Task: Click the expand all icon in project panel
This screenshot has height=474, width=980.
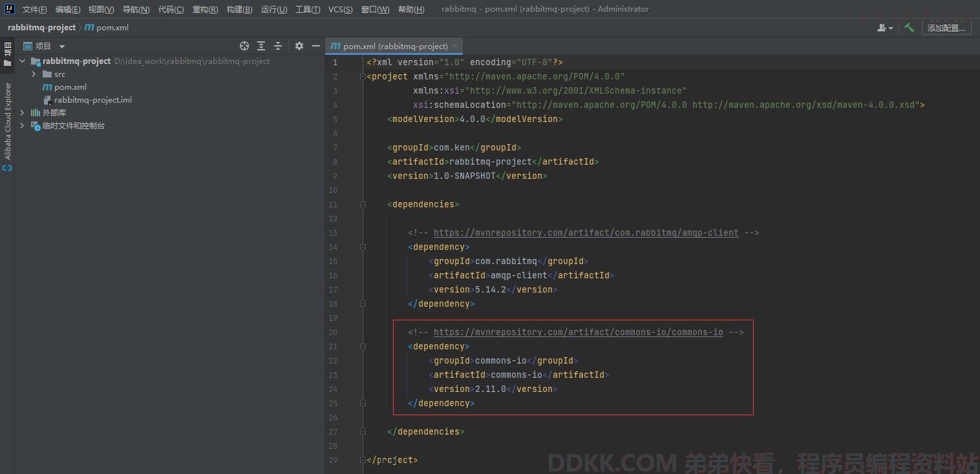Action: click(x=261, y=46)
